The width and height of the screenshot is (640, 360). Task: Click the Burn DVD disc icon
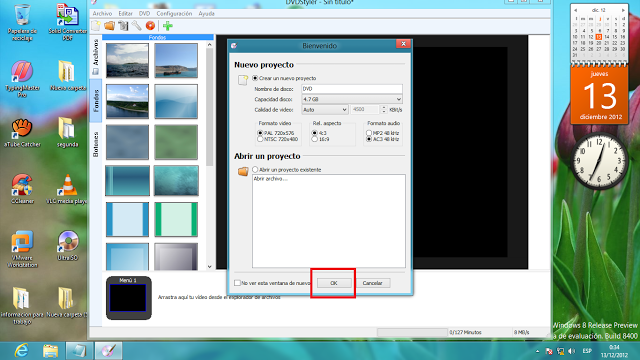tap(150, 26)
